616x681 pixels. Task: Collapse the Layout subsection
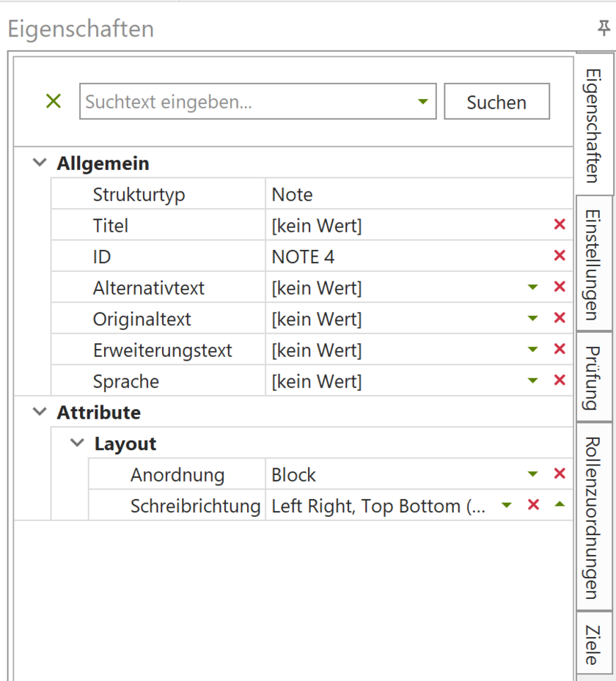76,443
